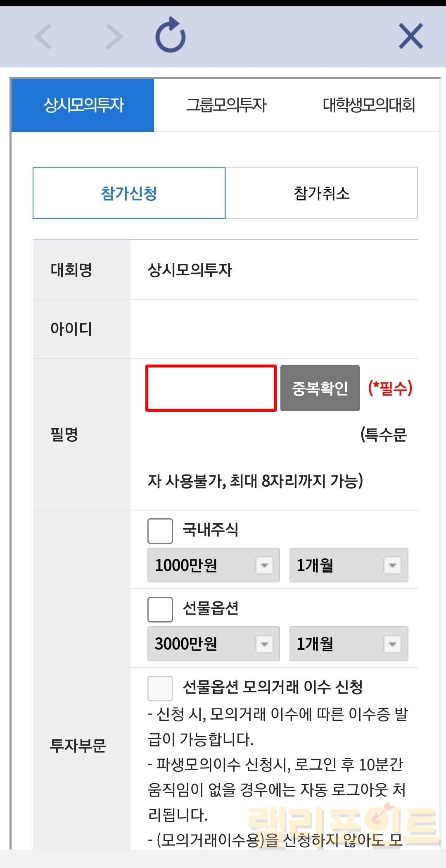Viewport: 446px width, 868px height.
Task: Open the 대학생모의대회 tab
Action: coord(368,105)
